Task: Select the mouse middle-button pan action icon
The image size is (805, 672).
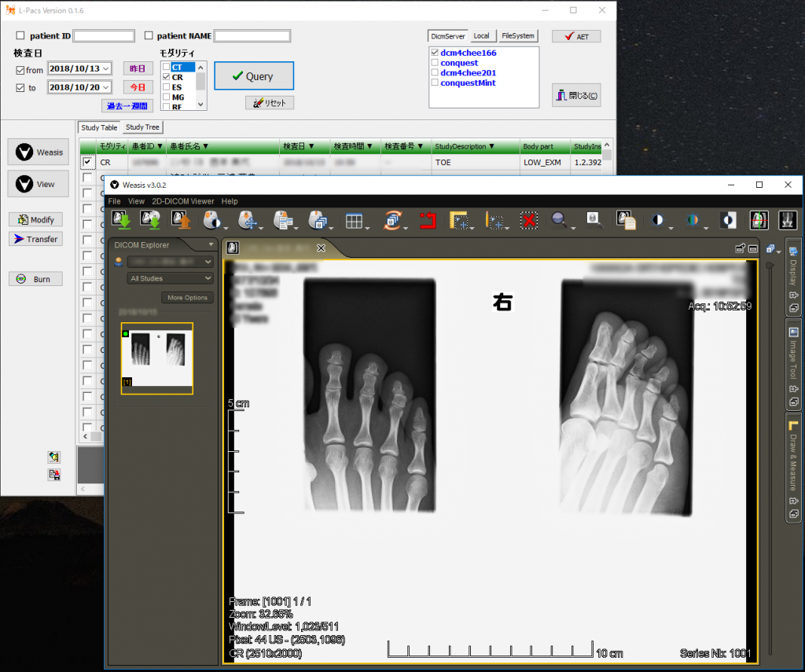Action: click(x=248, y=220)
